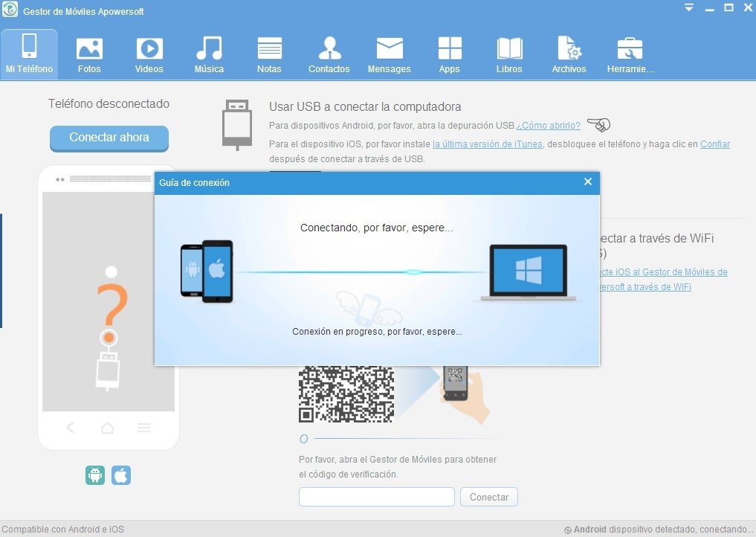Click the USB plug icon
756x537 pixels.
click(236, 124)
